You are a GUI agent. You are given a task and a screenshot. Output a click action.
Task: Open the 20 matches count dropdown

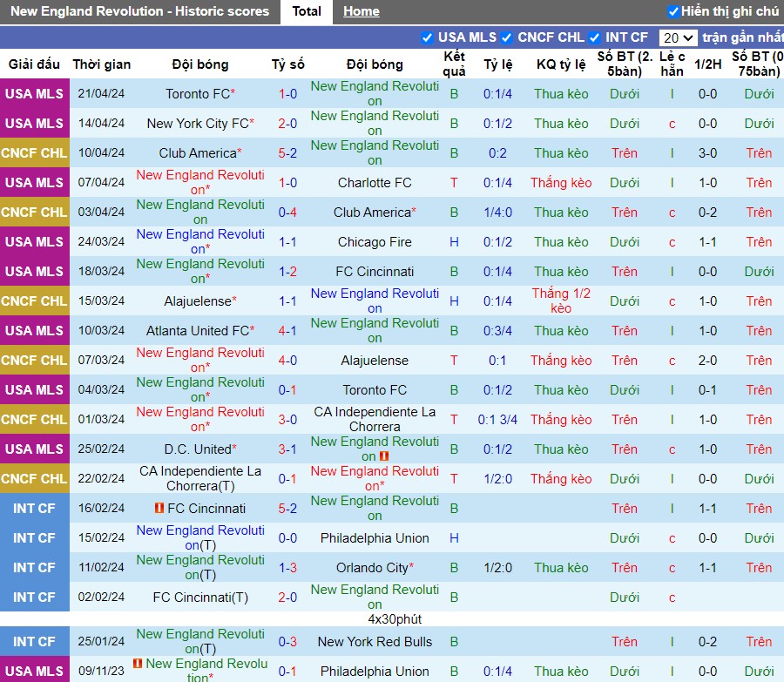(x=678, y=37)
